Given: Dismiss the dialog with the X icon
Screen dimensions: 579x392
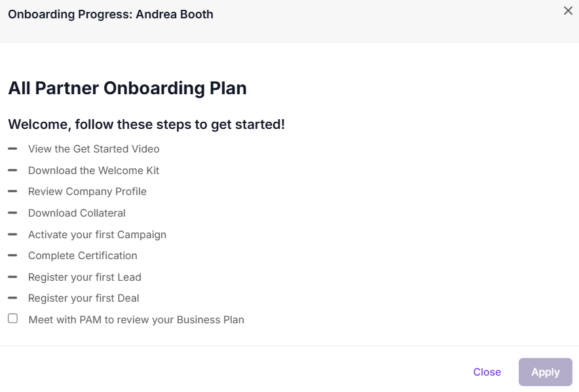Looking at the screenshot, I should tap(568, 10).
